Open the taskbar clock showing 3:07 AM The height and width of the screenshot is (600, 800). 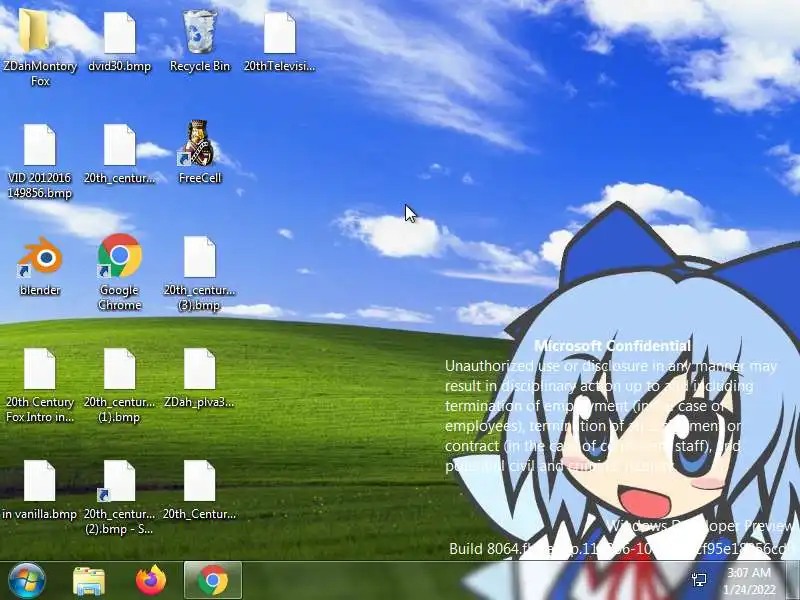click(x=749, y=581)
